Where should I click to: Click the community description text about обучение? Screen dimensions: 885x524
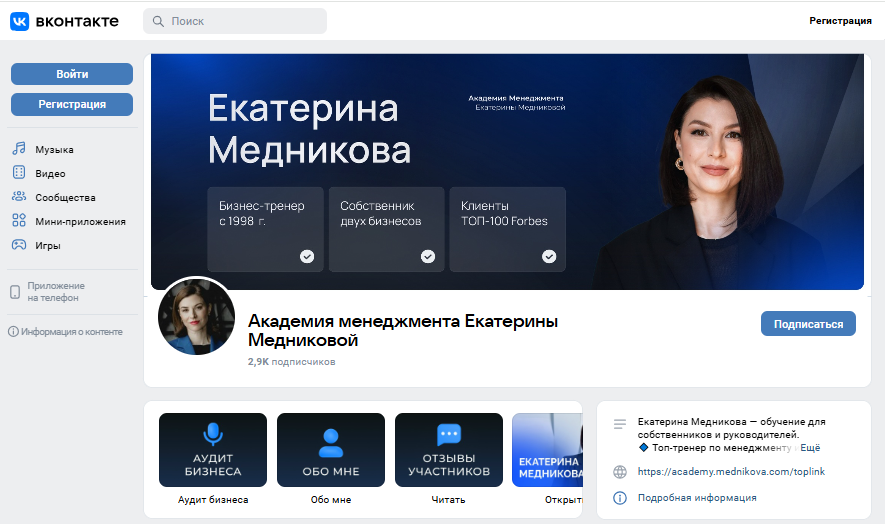click(731, 435)
